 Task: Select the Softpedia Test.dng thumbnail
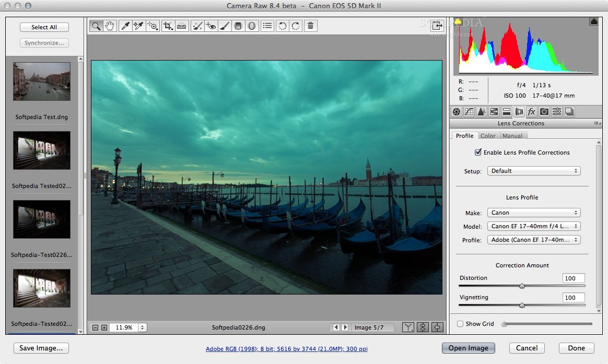pos(42,81)
